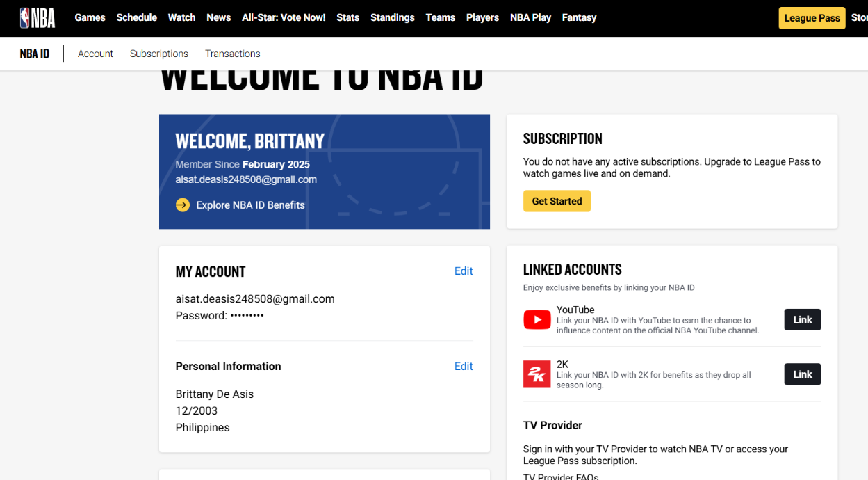Go to NBA Play
This screenshot has width=868, height=480.
coord(531,17)
